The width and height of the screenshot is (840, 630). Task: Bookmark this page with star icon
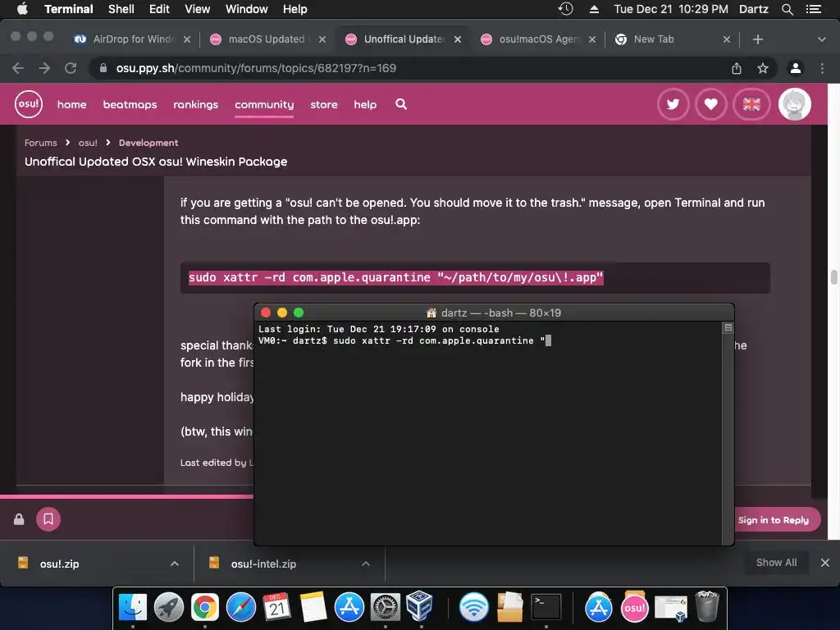[x=763, y=68]
